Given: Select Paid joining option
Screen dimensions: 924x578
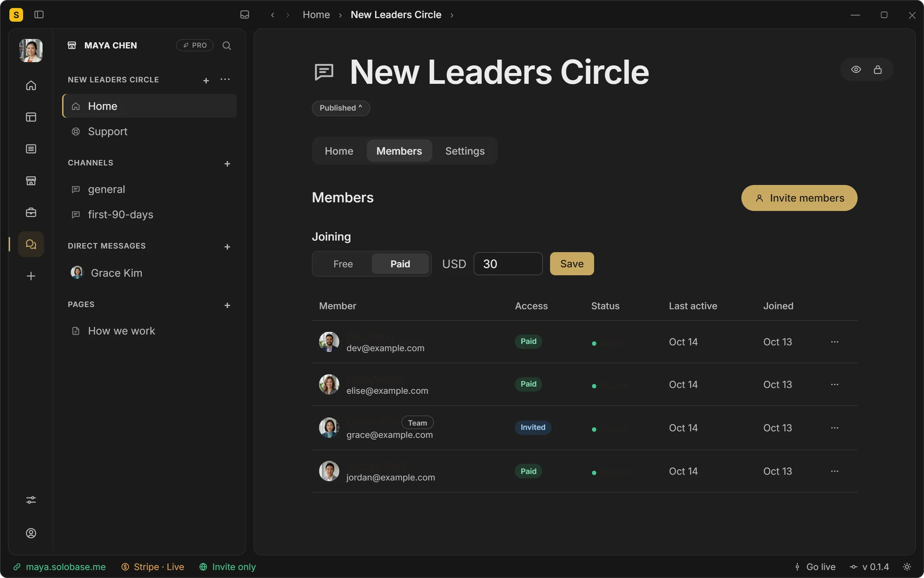Looking at the screenshot, I should 400,264.
